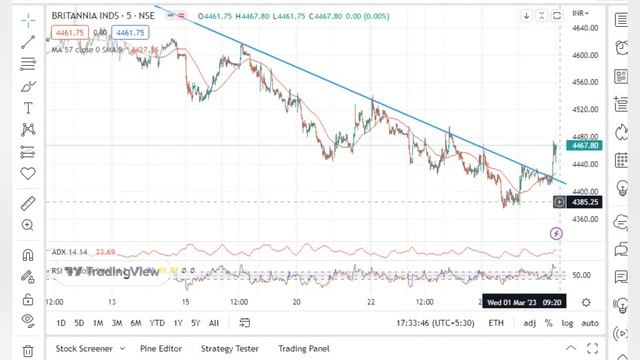This screenshot has width=640, height=360.
Task: Open the Stock Screener tab
Action: point(84,349)
